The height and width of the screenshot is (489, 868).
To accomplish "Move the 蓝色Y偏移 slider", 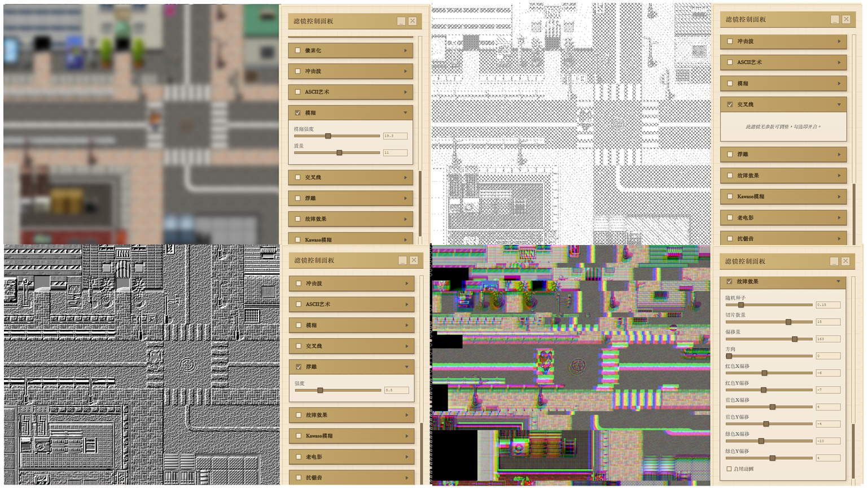I will point(769,423).
